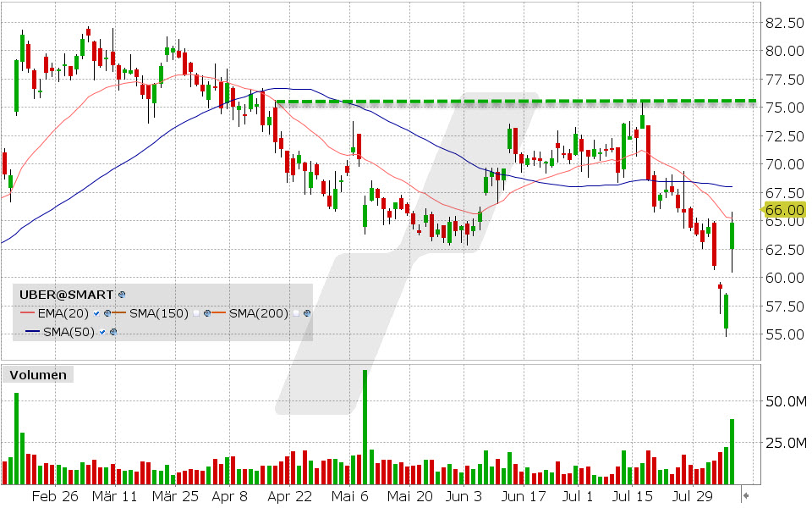Open settings icon next to UBER@SMART
812x508 pixels.
pos(122,295)
